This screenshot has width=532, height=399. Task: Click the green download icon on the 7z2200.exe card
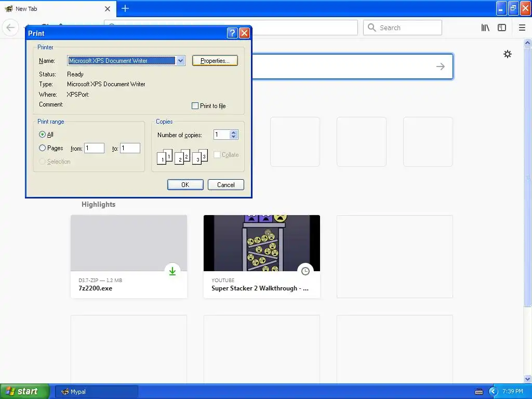[172, 271]
